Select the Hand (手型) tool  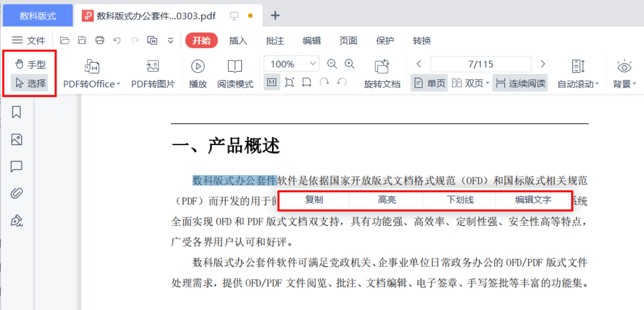[30, 64]
